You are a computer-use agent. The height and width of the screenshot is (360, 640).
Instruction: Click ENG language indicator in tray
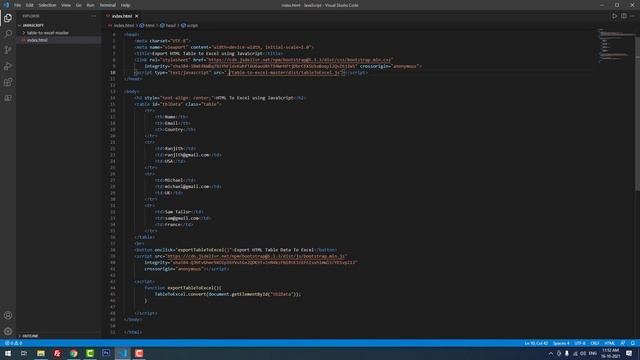click(x=593, y=353)
